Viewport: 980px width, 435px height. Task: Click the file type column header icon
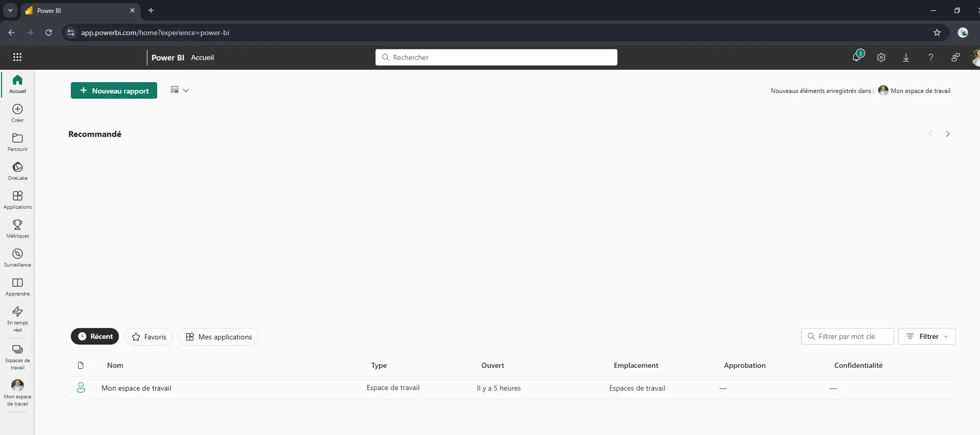point(81,365)
